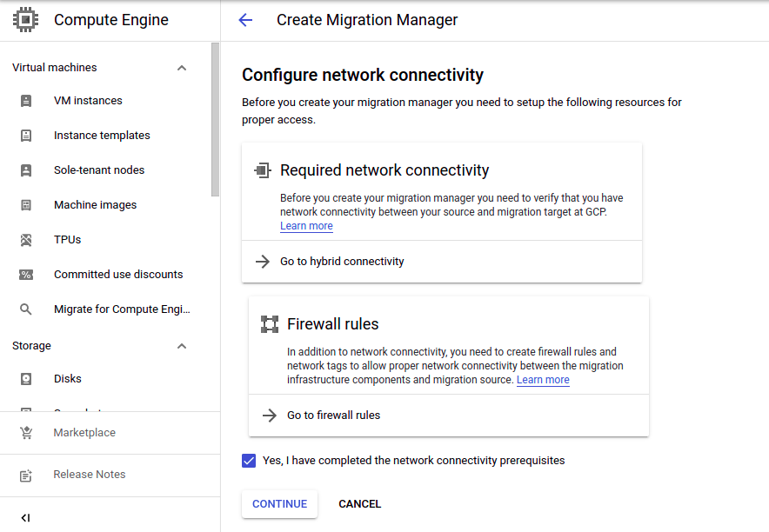The image size is (769, 532).
Task: Open Learn more link under Firewall rules
Action: click(x=543, y=380)
